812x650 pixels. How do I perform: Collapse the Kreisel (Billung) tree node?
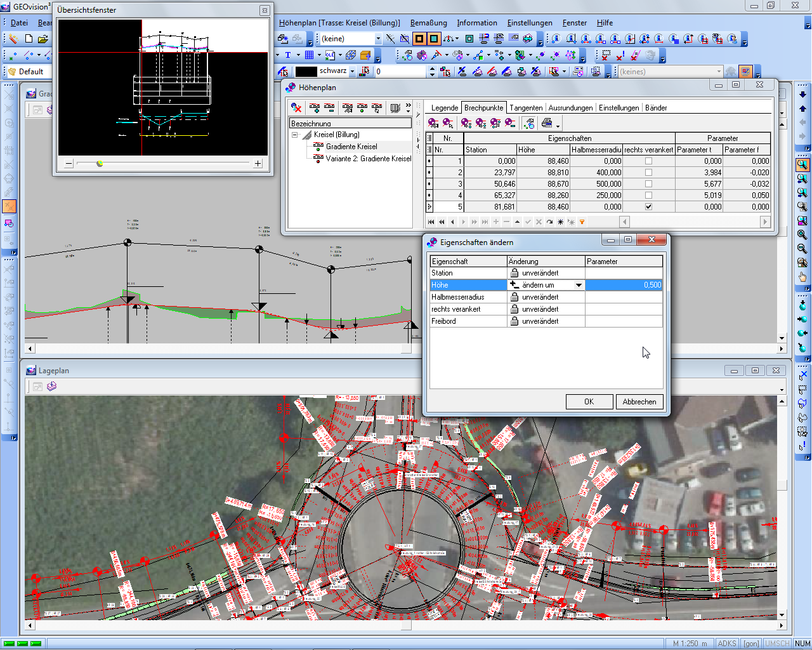[295, 135]
